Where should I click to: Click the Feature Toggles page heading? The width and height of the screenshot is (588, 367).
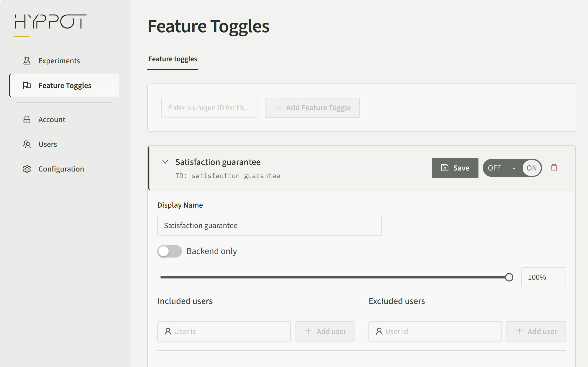208,26
